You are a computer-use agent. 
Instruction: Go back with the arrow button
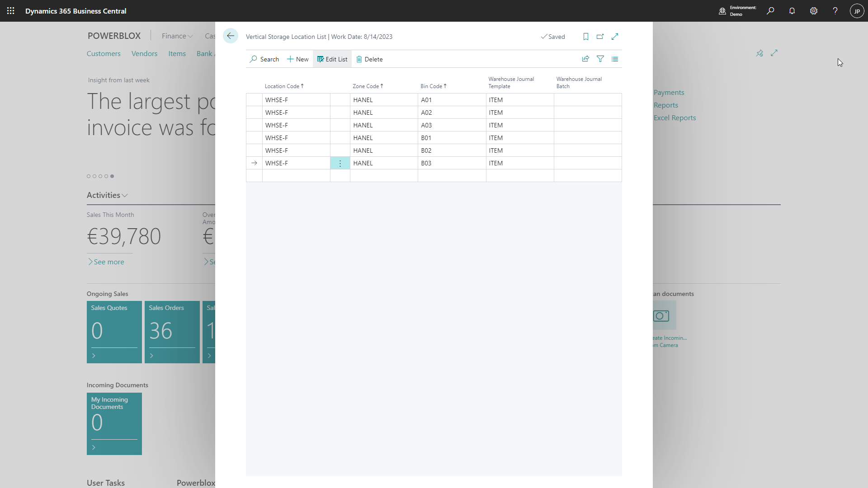click(231, 36)
